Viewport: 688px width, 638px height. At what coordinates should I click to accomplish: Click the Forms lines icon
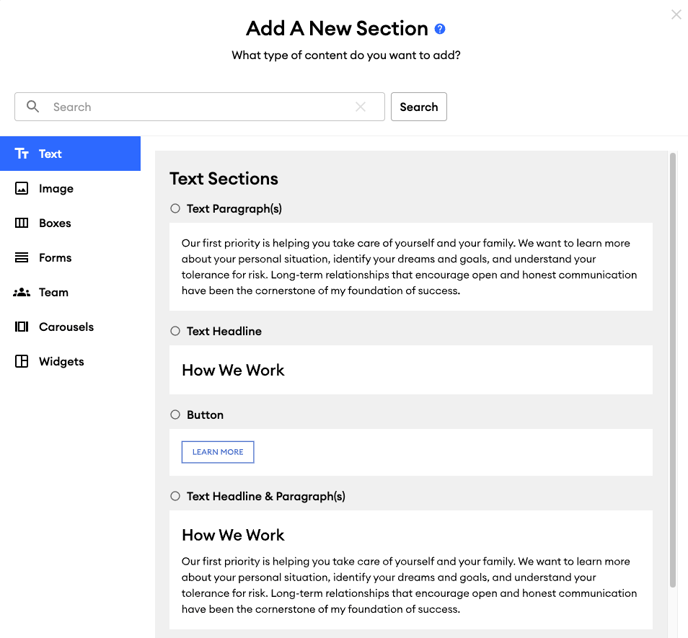22,258
